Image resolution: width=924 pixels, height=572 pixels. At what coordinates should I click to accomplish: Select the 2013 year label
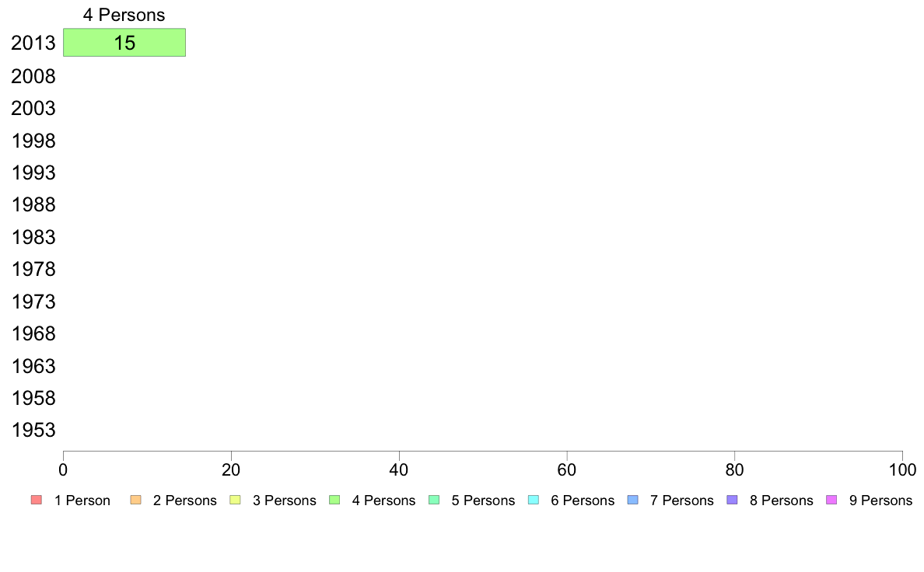(x=33, y=43)
